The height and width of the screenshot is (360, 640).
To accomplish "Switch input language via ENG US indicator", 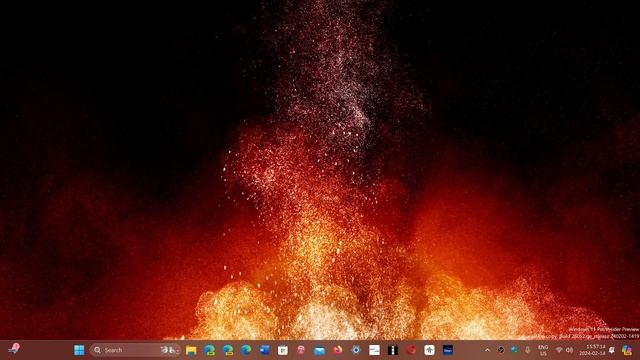I will [x=543, y=350].
